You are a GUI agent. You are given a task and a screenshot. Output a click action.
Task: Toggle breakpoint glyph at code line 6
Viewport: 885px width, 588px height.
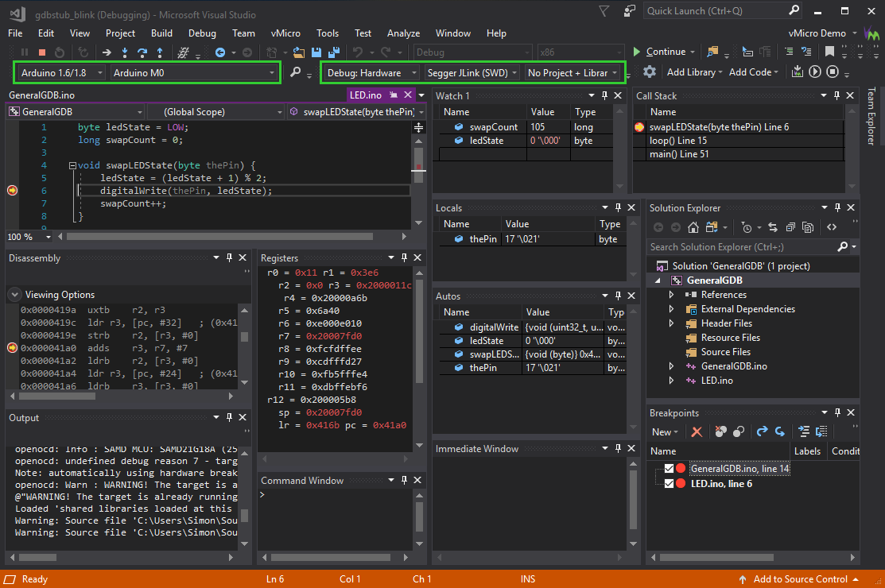click(13, 191)
